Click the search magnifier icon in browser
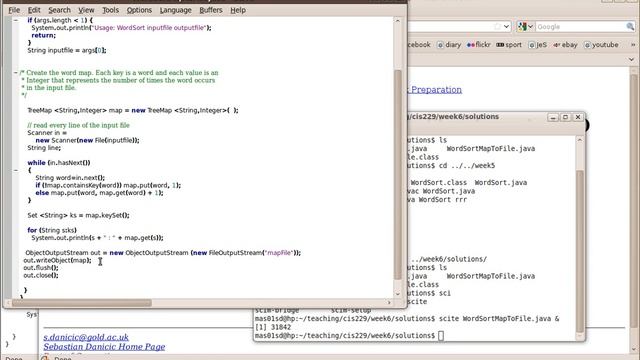This screenshot has width=640, height=360. point(630,27)
